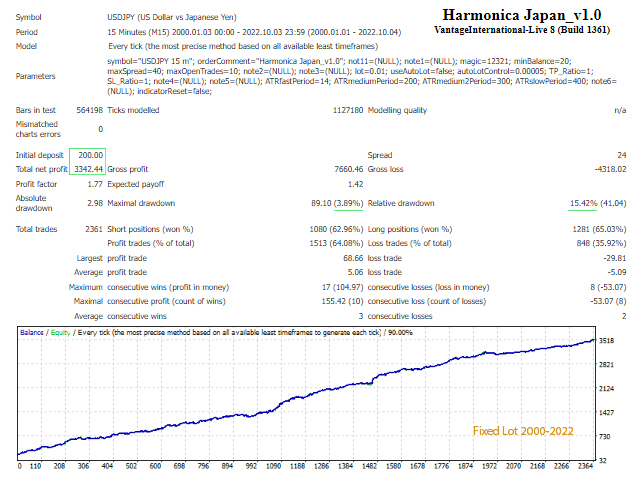The height and width of the screenshot is (480, 640).
Task: Click the Absolute drawdown value 2.98
Action: point(95,203)
